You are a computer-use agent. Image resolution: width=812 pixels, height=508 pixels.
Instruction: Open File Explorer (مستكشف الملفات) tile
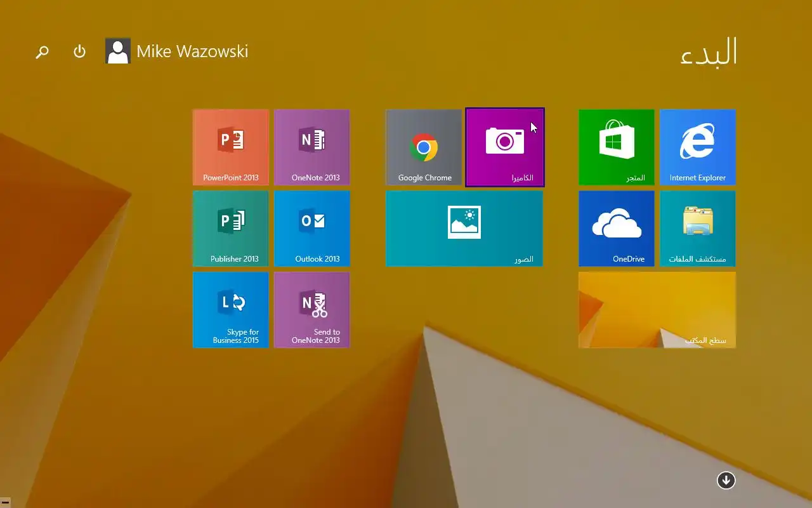[x=698, y=229]
